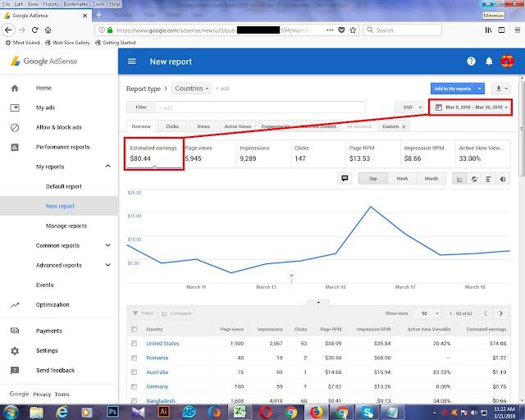Open the Bangladesh country link
This screenshot has width=525, height=420.
[161, 400]
